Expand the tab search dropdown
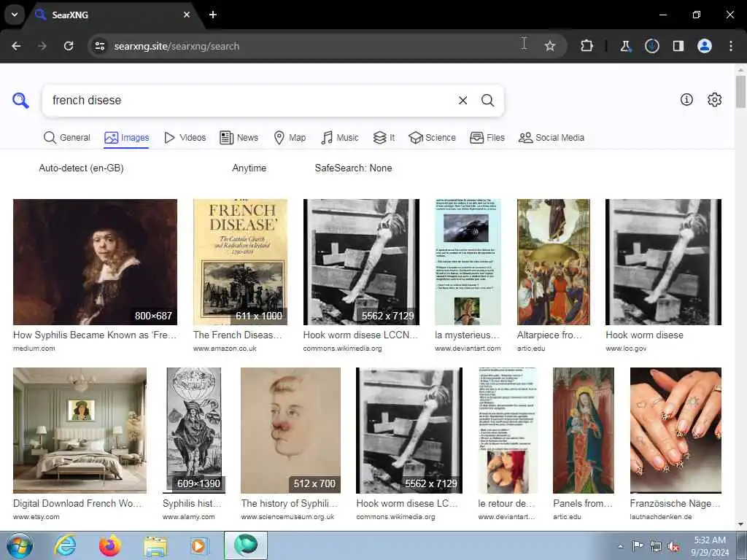 [15, 15]
